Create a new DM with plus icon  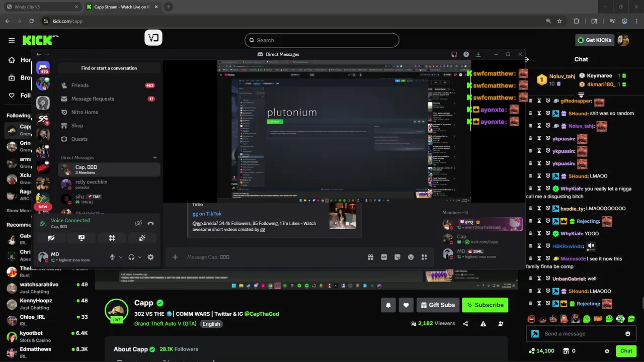(155, 157)
